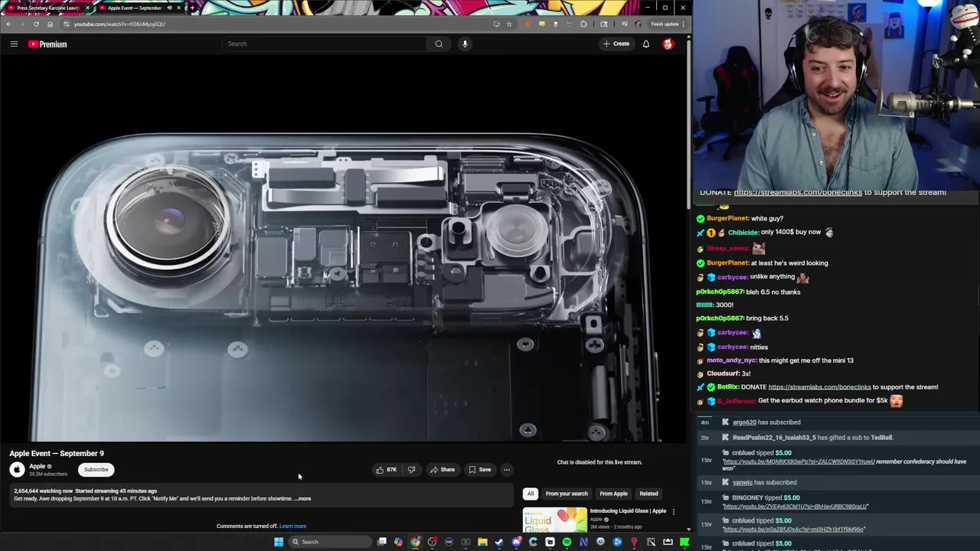This screenshot has height=551, width=980.
Task: Share the Apple Event video
Action: (x=443, y=469)
